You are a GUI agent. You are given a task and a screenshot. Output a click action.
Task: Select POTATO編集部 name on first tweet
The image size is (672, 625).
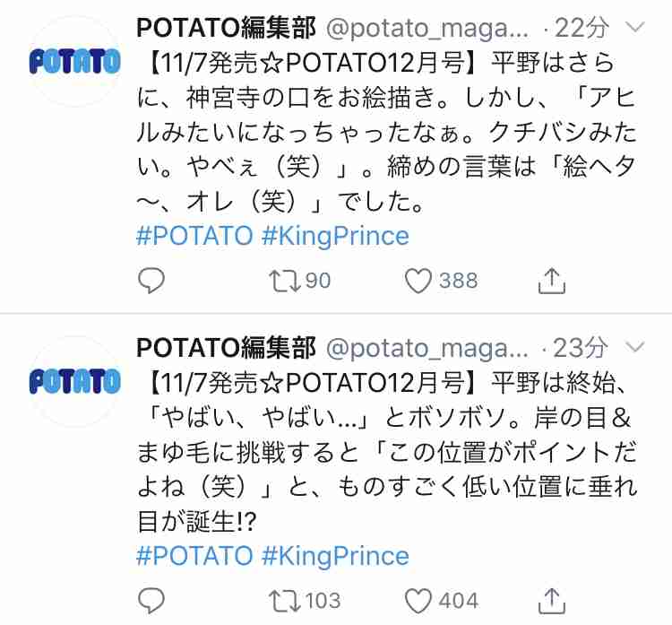click(226, 28)
